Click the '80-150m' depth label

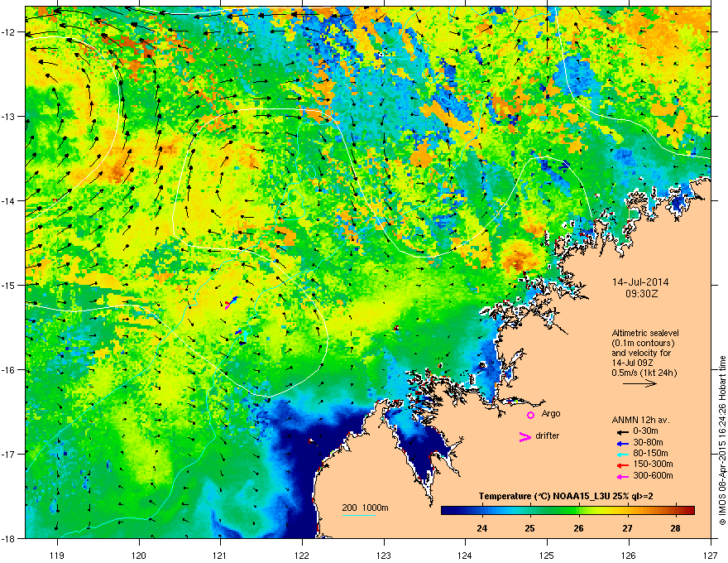click(x=650, y=453)
